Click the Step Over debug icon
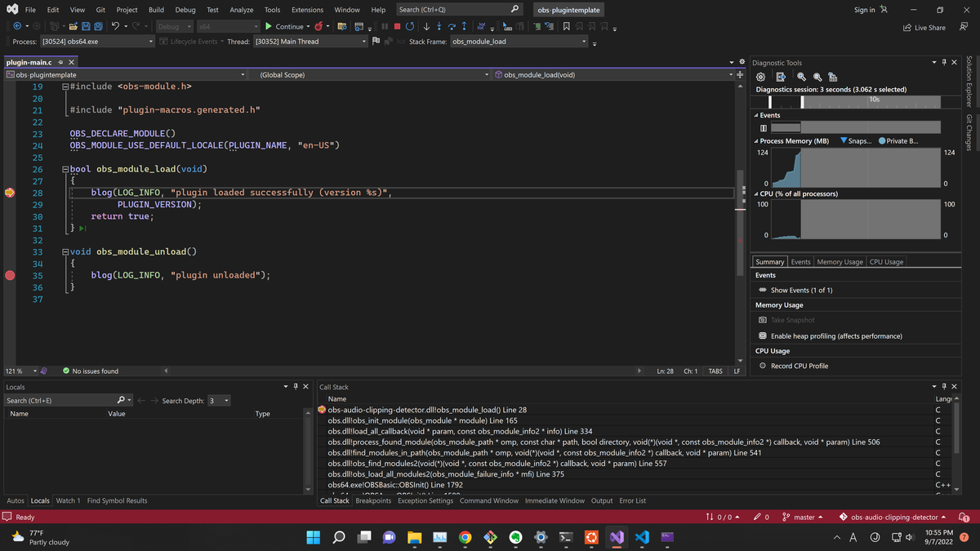This screenshot has width=980, height=551. [452, 26]
